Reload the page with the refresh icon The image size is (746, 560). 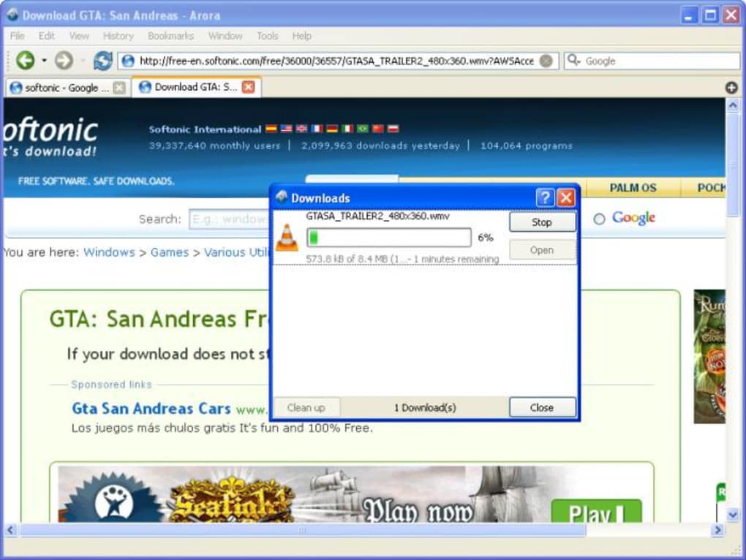103,61
